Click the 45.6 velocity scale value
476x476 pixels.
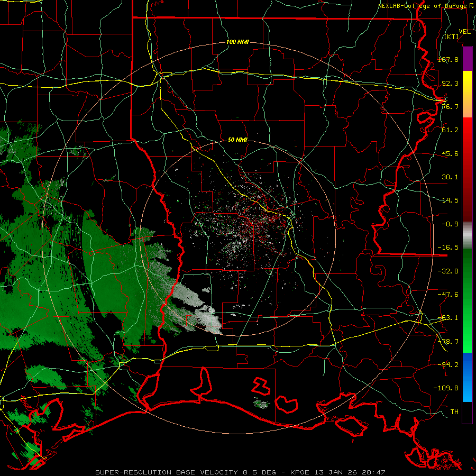click(450, 153)
